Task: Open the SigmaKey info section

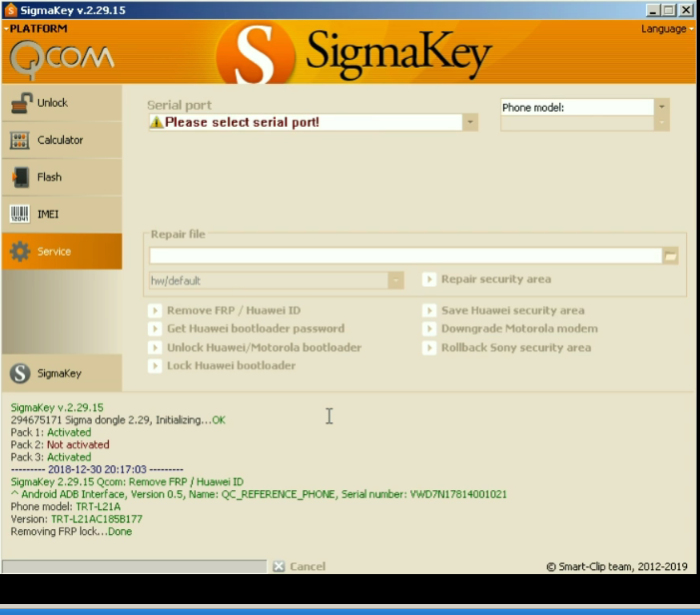Action: [62, 373]
